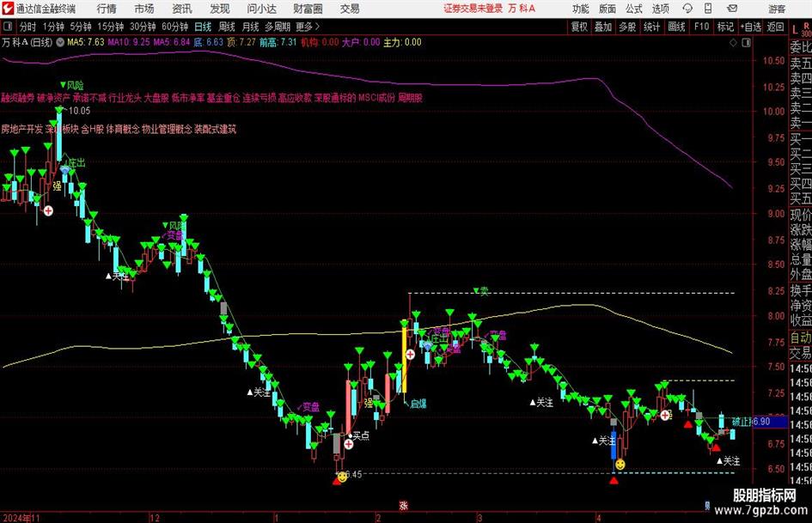Click the 标记 mark button
This screenshot has height=523, width=812.
tap(725, 27)
